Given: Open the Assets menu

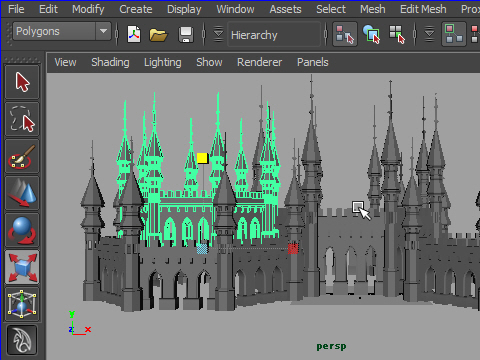Looking at the screenshot, I should point(285,9).
